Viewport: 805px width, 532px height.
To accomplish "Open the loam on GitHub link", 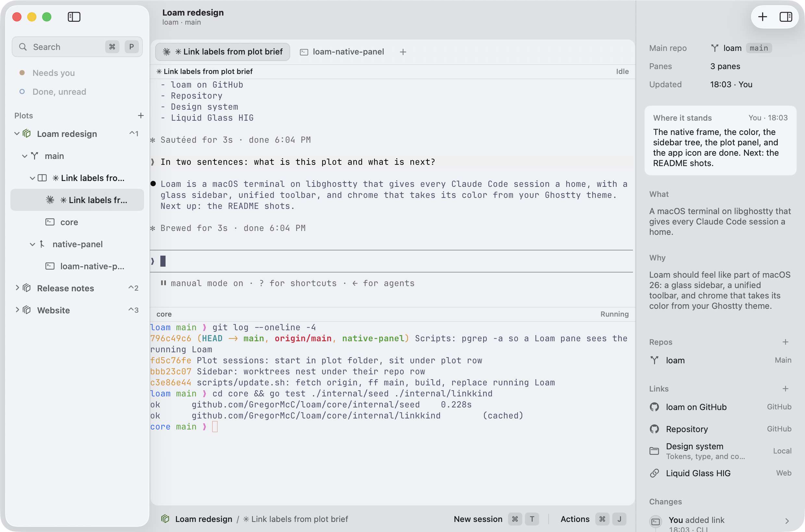I will point(720,407).
